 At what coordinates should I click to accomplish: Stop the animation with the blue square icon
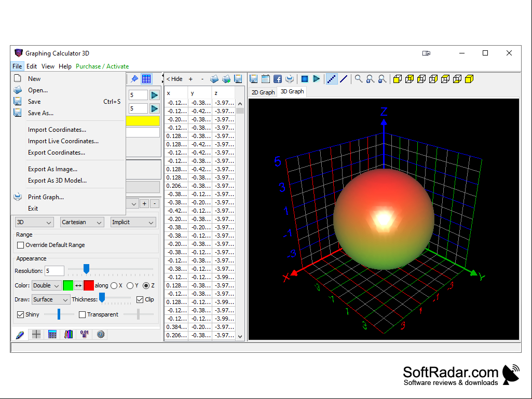[305, 79]
